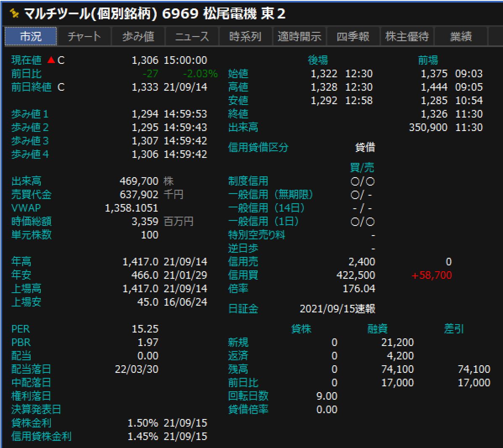
Task: Click 歩み値3 price 1,307
Action: 145,141
